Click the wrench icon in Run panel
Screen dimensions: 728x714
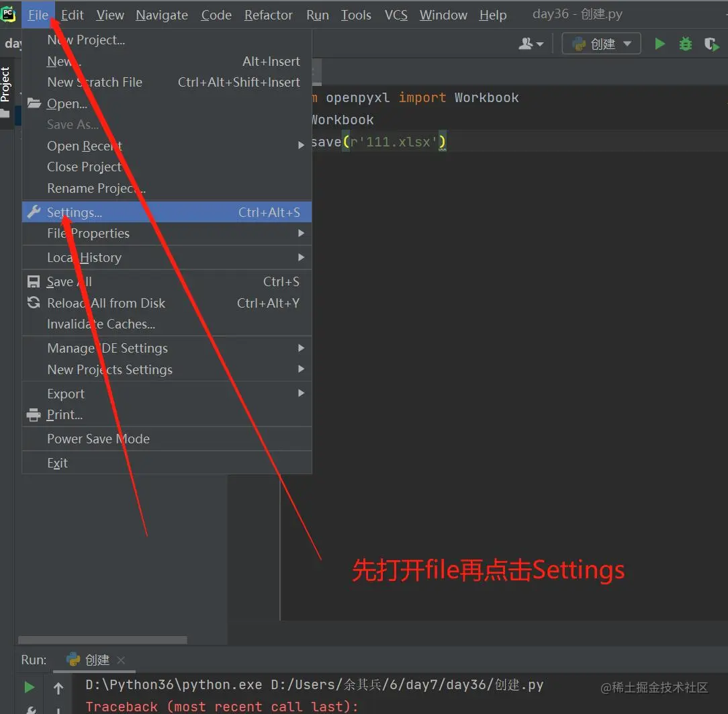30,710
